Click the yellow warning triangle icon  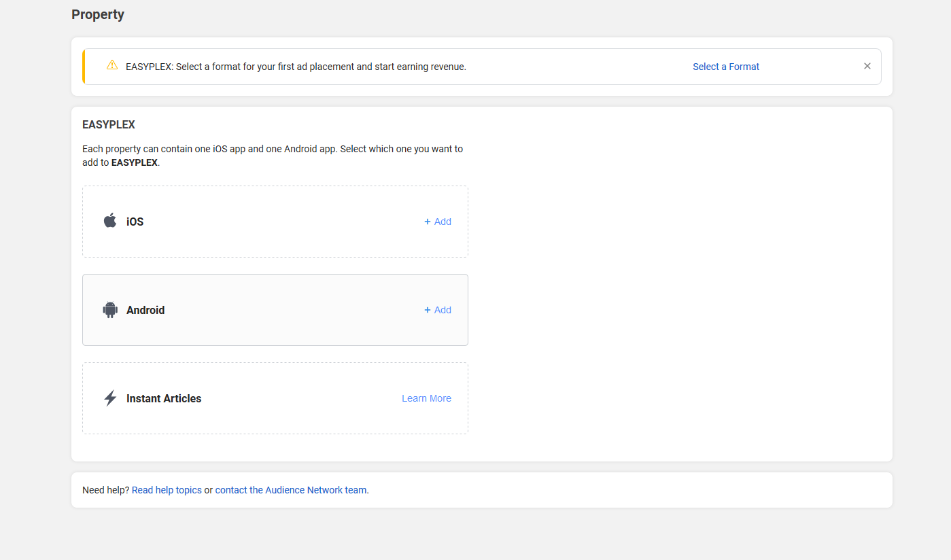coord(112,66)
